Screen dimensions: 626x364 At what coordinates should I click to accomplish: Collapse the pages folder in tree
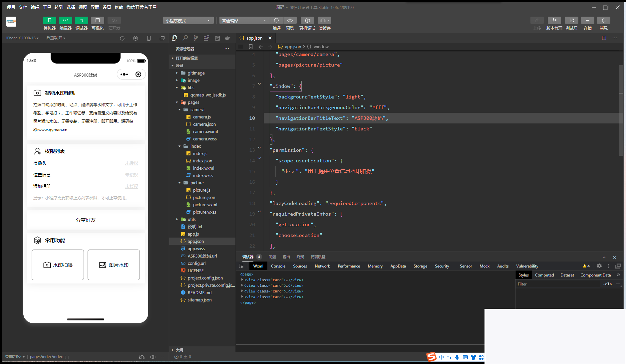pos(193,102)
